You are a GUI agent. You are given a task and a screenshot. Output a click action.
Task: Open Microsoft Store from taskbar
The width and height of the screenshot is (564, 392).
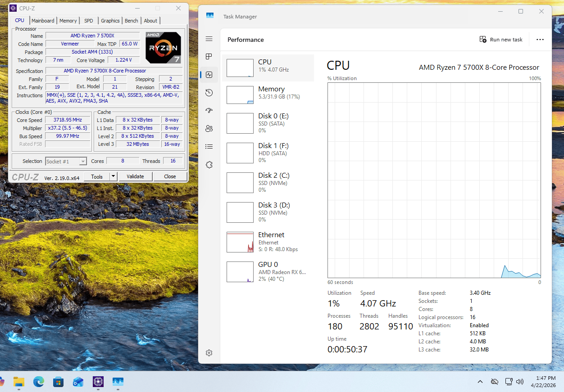[58, 382]
